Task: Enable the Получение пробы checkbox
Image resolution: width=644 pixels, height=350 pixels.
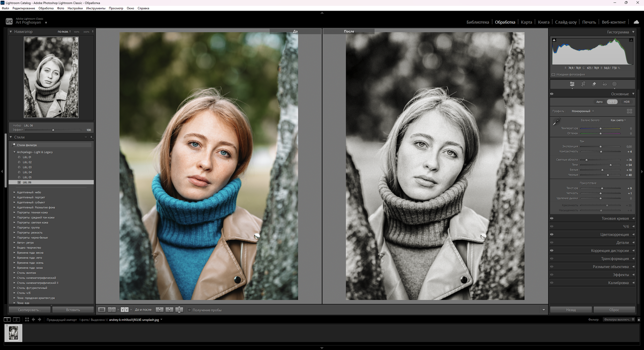Action: [x=189, y=310]
